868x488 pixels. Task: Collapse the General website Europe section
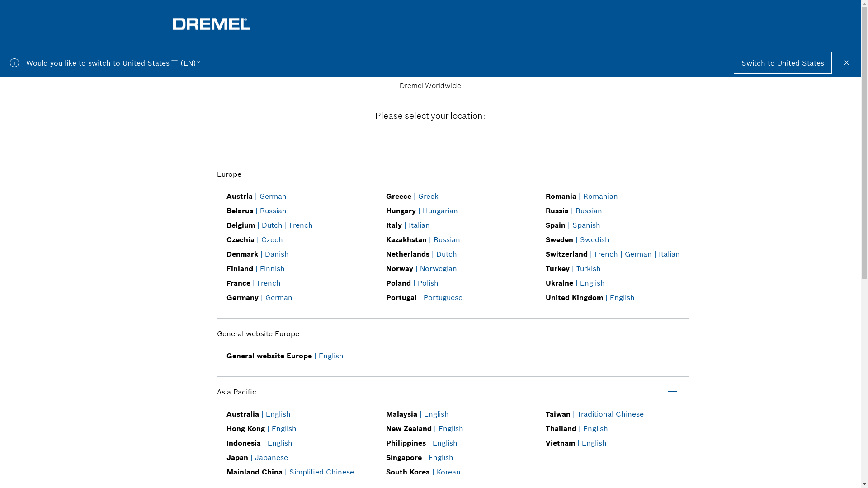click(x=672, y=333)
